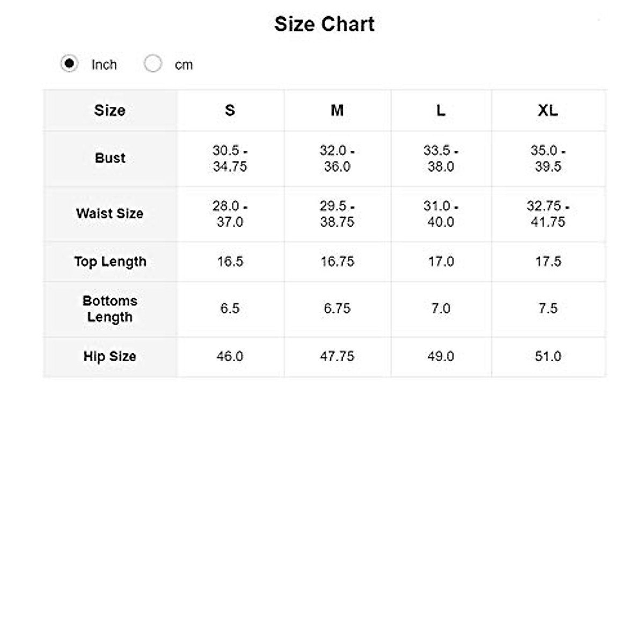Select the Hip Size row label
This screenshot has width=644, height=644.
(x=110, y=356)
